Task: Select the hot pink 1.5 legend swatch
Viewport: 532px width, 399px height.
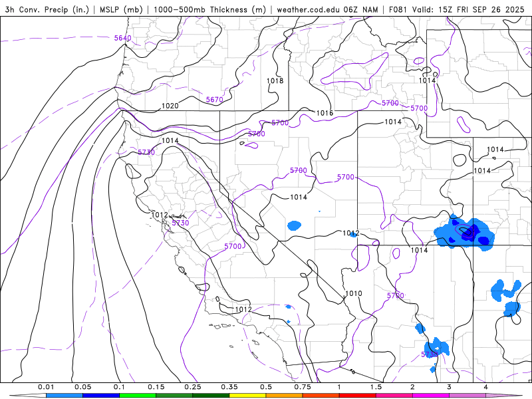Action: [394, 396]
